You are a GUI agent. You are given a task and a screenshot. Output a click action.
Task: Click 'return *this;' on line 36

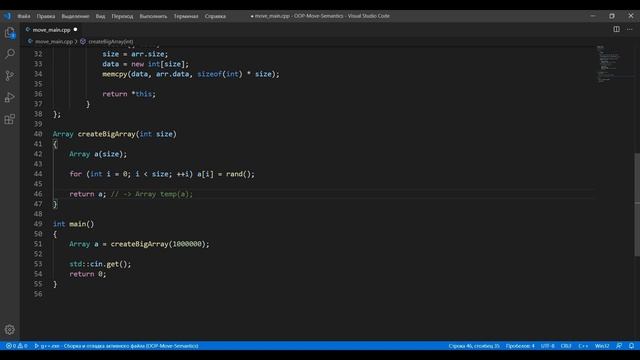coord(129,94)
